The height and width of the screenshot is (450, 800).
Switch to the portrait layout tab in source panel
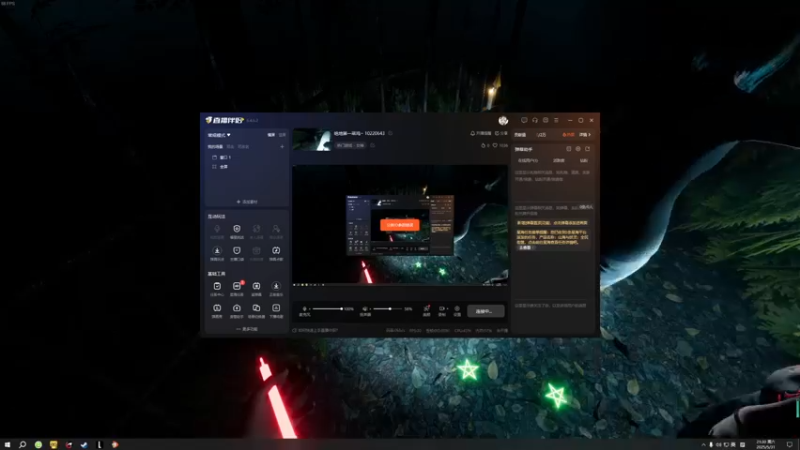coord(282,135)
